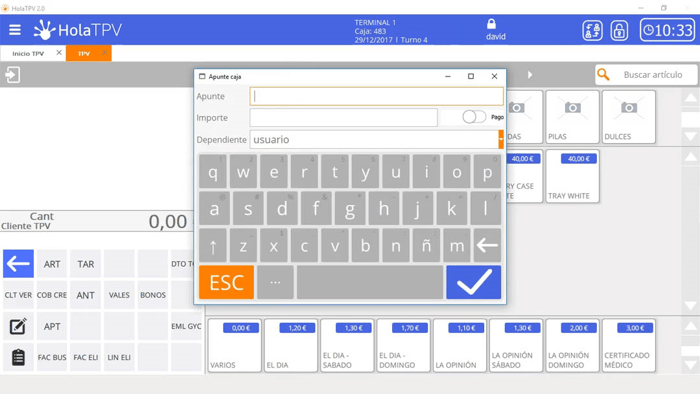The width and height of the screenshot is (700, 394).
Task: Open the hamburger main menu
Action: click(15, 30)
